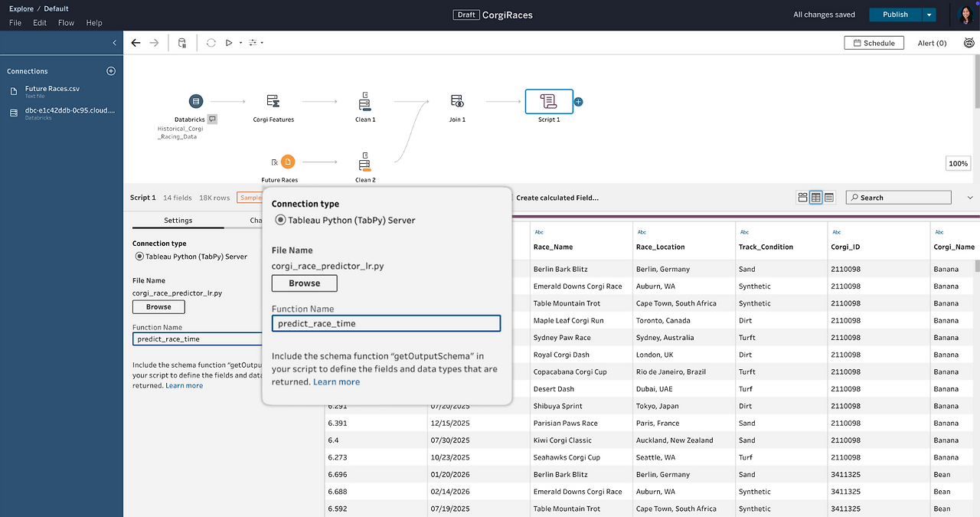The width and height of the screenshot is (980, 517).
Task: Click the Default breadcrumb link
Action: [56, 9]
